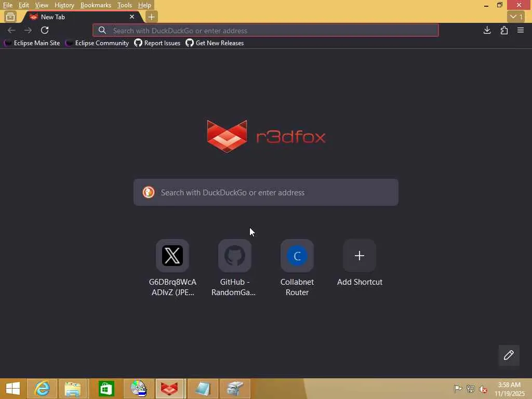Go back one page

(x=11, y=30)
